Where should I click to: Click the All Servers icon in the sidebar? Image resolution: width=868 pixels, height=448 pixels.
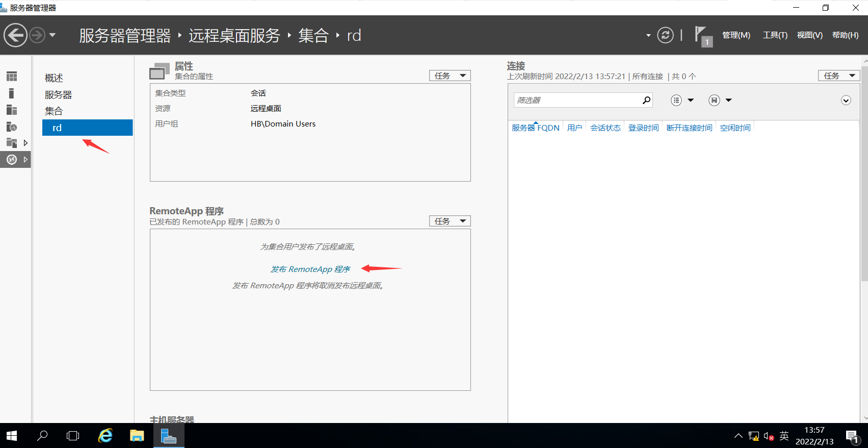(12, 110)
